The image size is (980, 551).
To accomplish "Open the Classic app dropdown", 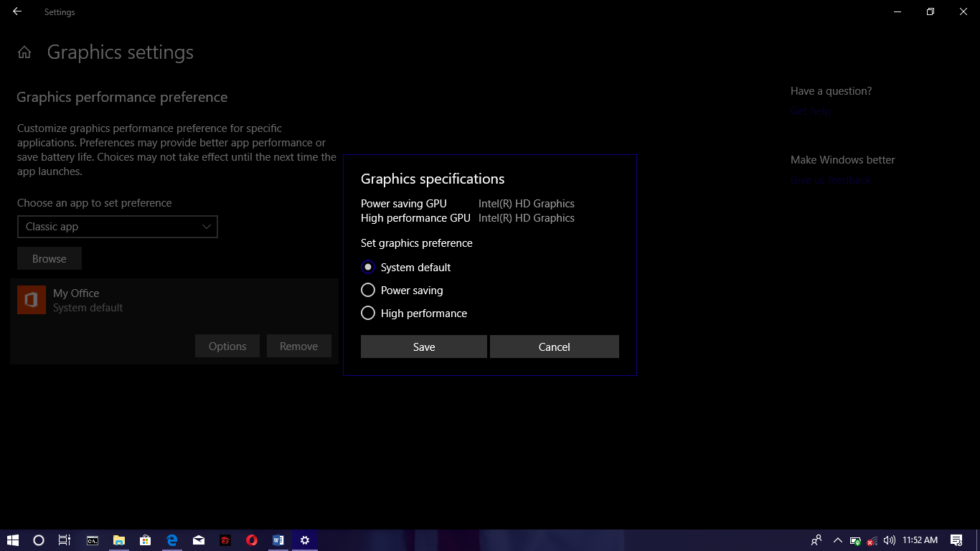I will coord(117,227).
